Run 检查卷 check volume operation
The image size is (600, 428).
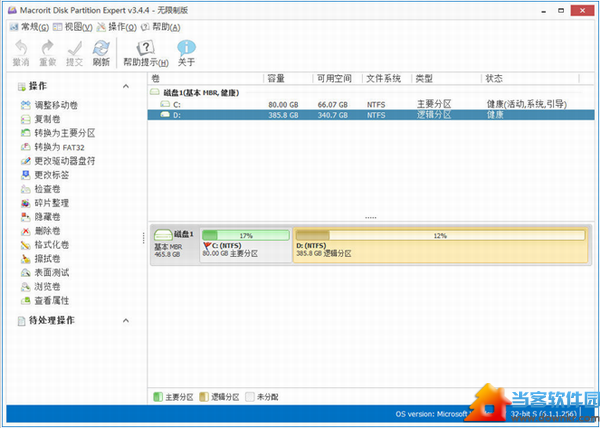click(41, 189)
